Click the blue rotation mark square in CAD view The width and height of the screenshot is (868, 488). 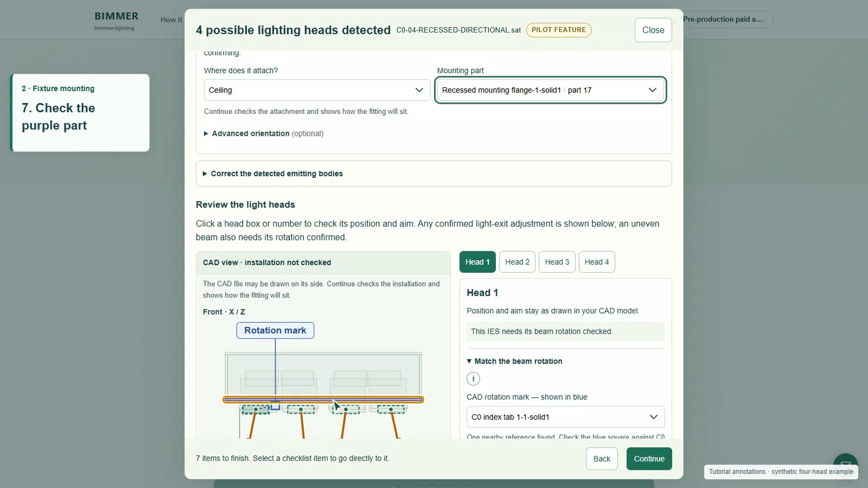point(275,407)
